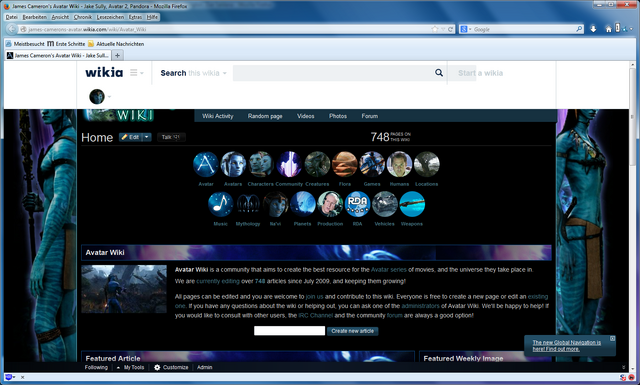The width and height of the screenshot is (640, 385).
Task: Open the Games category circle icon
Action: [x=372, y=165]
